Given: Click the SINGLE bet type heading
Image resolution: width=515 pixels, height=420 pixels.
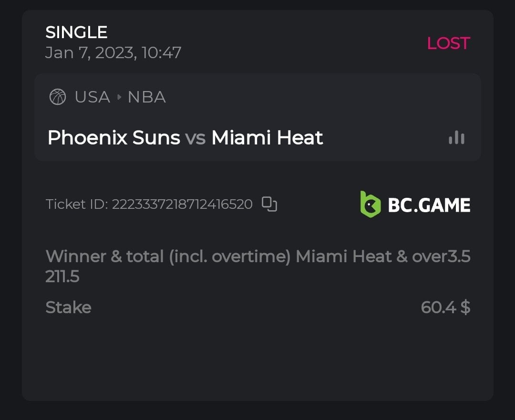Looking at the screenshot, I should [x=76, y=32].
